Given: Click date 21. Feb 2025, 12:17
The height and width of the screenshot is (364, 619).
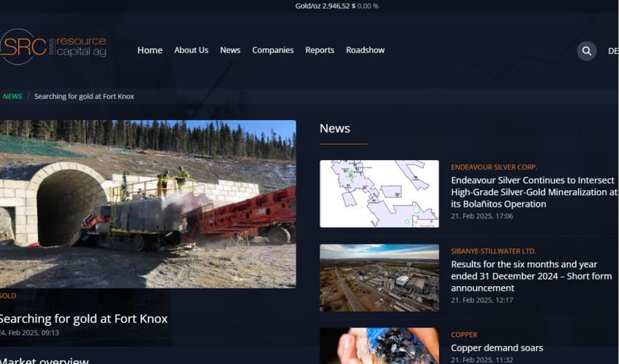Looking at the screenshot, I should [482, 300].
